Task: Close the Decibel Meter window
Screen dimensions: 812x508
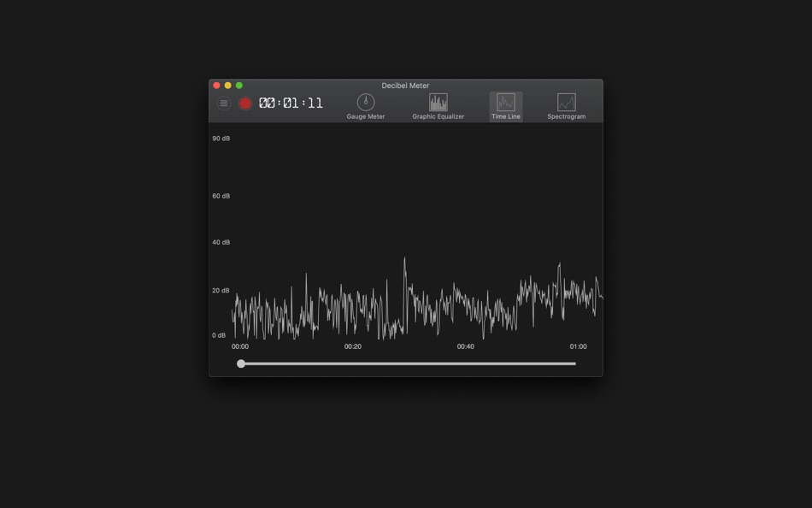Action: coord(216,86)
